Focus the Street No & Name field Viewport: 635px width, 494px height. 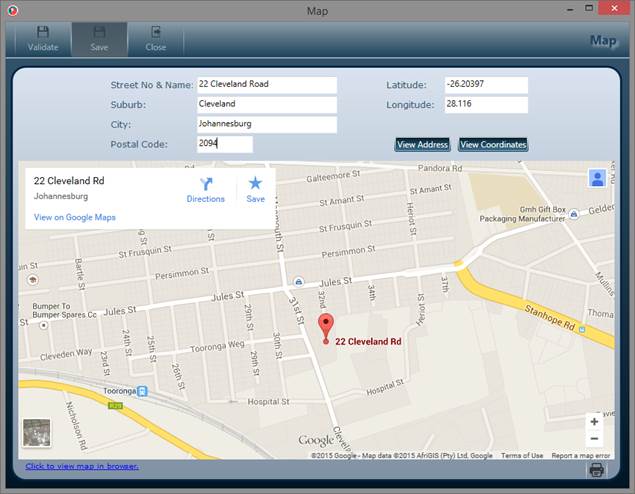pyautogui.click(x=266, y=85)
